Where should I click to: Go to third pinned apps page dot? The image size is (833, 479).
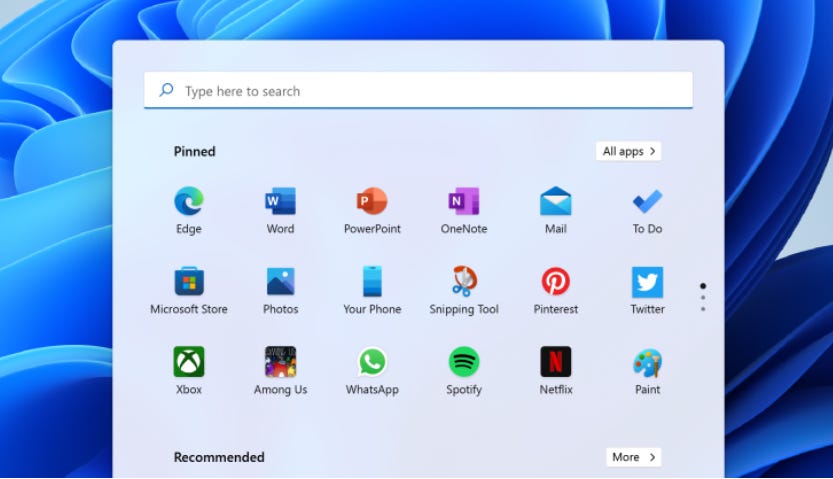tap(703, 309)
